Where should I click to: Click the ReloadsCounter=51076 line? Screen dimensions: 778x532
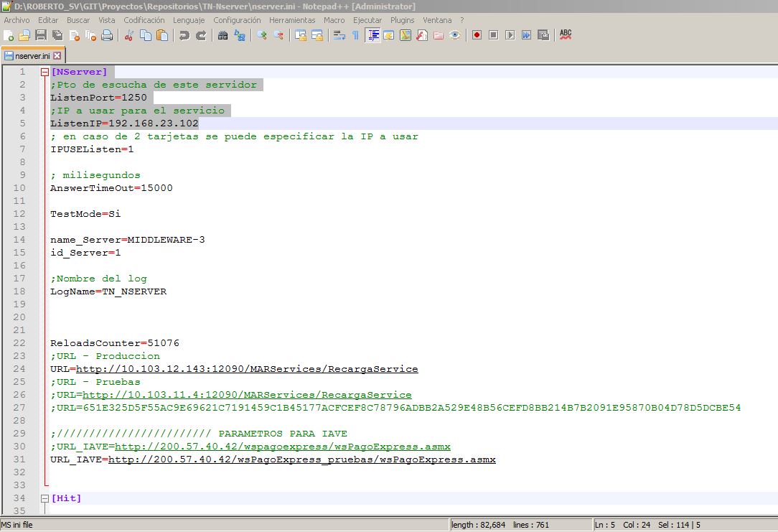[x=115, y=343]
